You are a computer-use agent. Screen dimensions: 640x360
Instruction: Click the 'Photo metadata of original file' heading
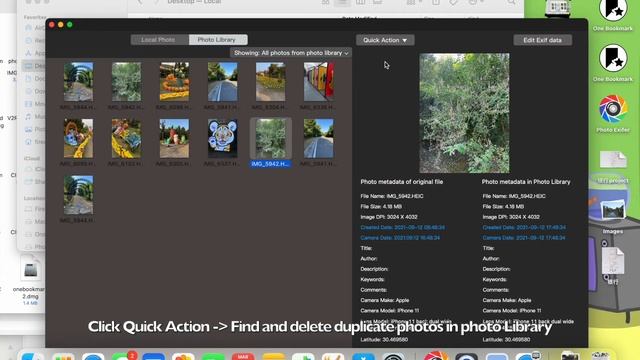coord(402,182)
